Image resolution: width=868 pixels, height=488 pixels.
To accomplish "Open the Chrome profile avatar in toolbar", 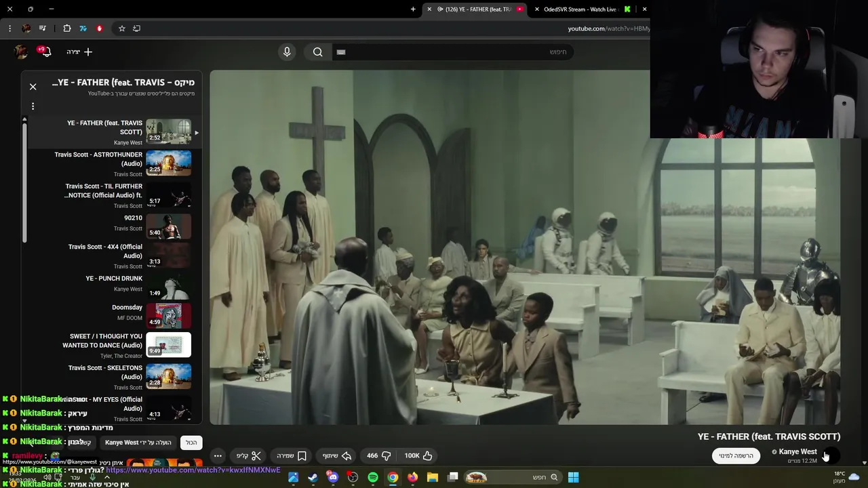I will tap(26, 28).
